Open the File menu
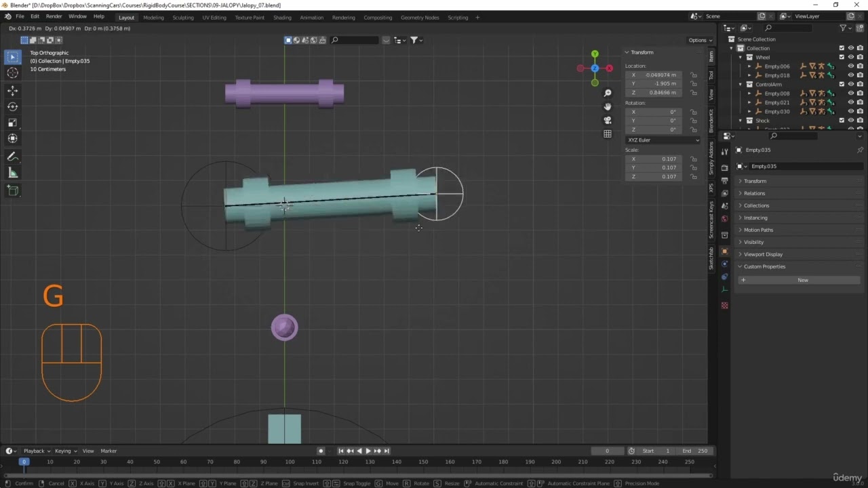The width and height of the screenshot is (868, 488). tap(20, 16)
